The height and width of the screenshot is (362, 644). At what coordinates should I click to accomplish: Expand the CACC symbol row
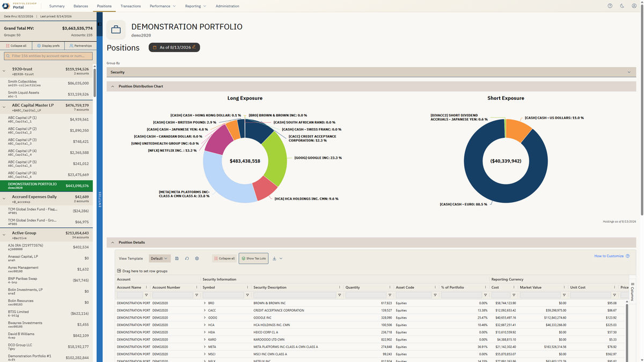(204, 310)
